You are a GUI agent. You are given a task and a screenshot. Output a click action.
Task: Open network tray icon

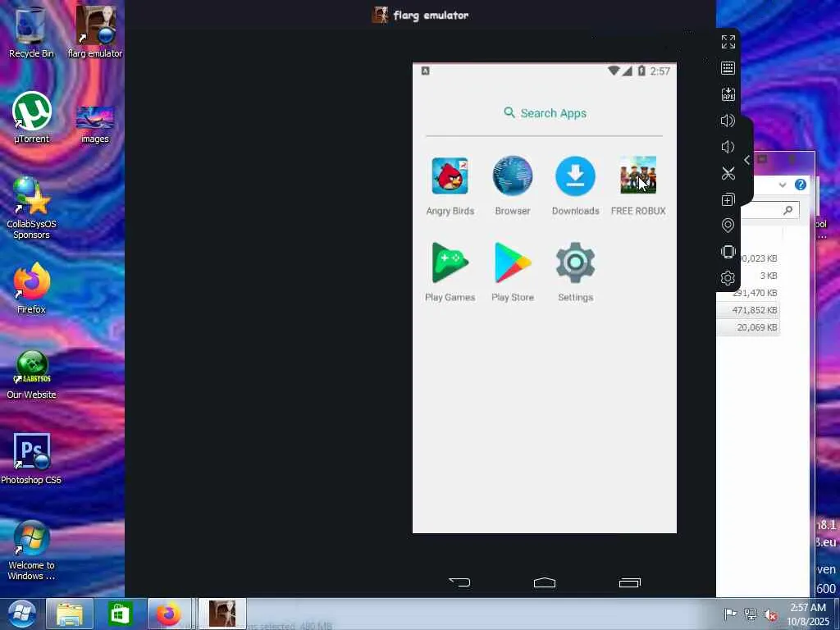point(750,614)
